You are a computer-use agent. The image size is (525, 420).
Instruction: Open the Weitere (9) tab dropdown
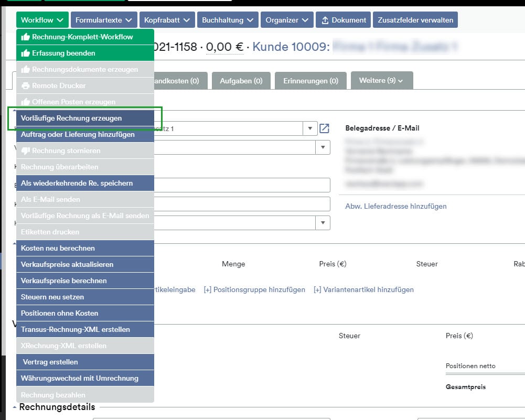coord(381,81)
